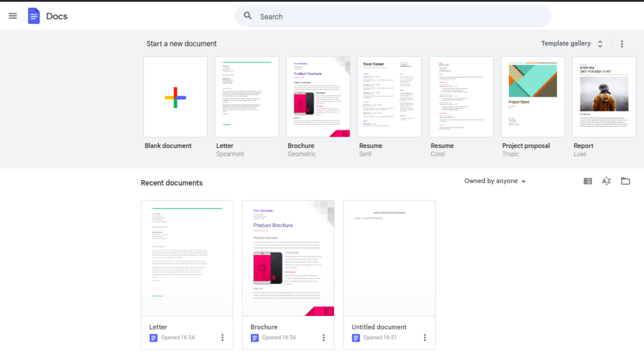This screenshot has height=358, width=644.
Task: Focus the Search input field
Action: click(392, 16)
